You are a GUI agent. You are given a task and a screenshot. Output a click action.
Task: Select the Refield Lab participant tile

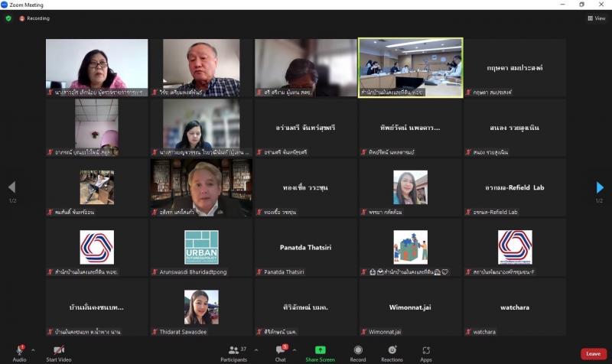click(515, 187)
